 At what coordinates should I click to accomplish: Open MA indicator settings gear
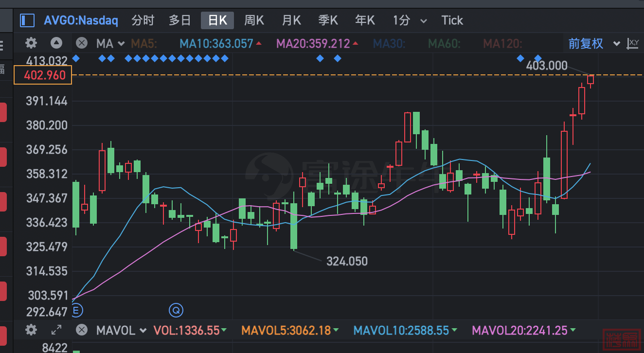31,43
